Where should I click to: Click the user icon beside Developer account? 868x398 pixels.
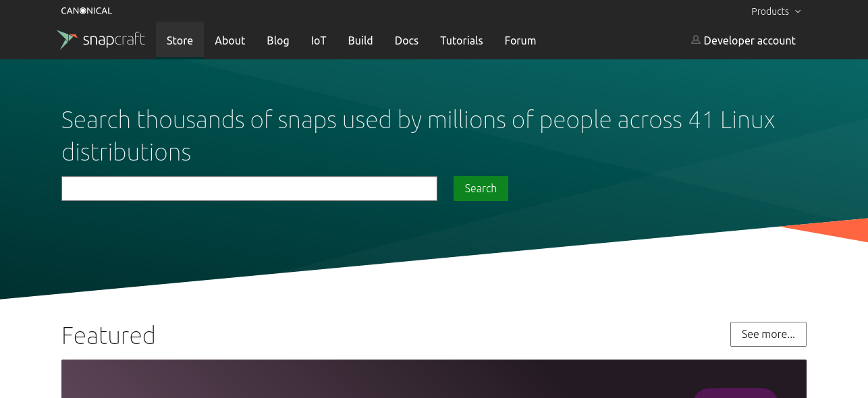[695, 40]
